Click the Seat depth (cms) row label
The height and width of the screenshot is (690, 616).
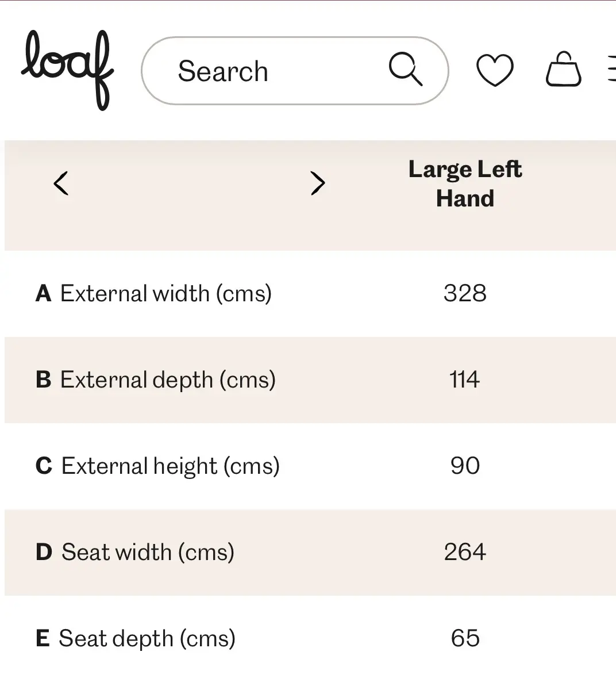[x=147, y=639]
